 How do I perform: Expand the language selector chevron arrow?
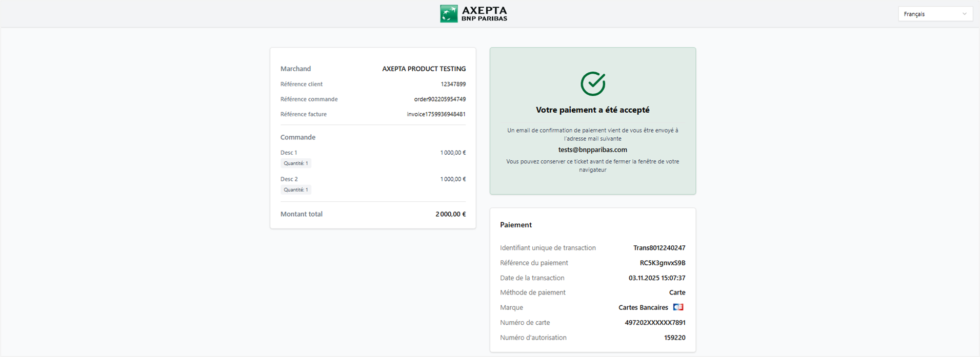click(964, 14)
